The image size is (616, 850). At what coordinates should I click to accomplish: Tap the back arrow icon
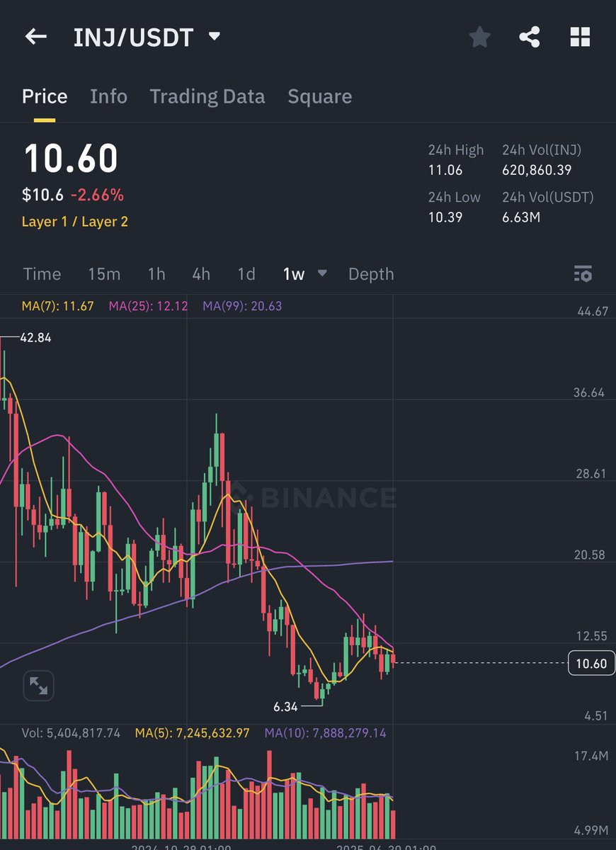[35, 37]
